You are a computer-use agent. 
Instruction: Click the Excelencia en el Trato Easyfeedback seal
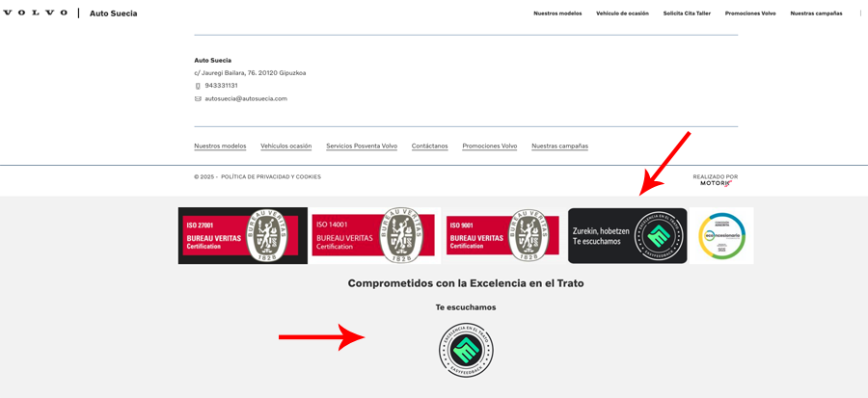tap(466, 351)
